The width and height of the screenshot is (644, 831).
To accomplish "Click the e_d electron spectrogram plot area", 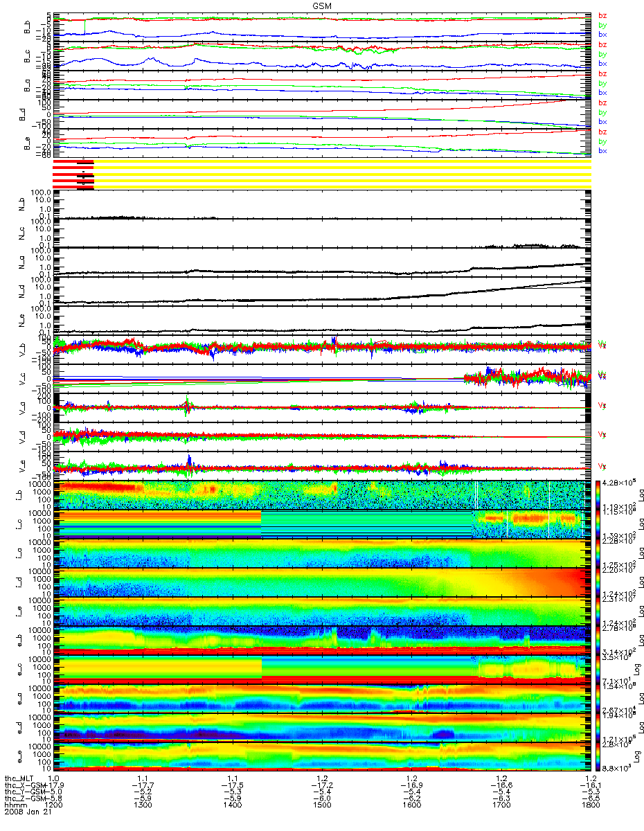I will pyautogui.click(x=322, y=727).
